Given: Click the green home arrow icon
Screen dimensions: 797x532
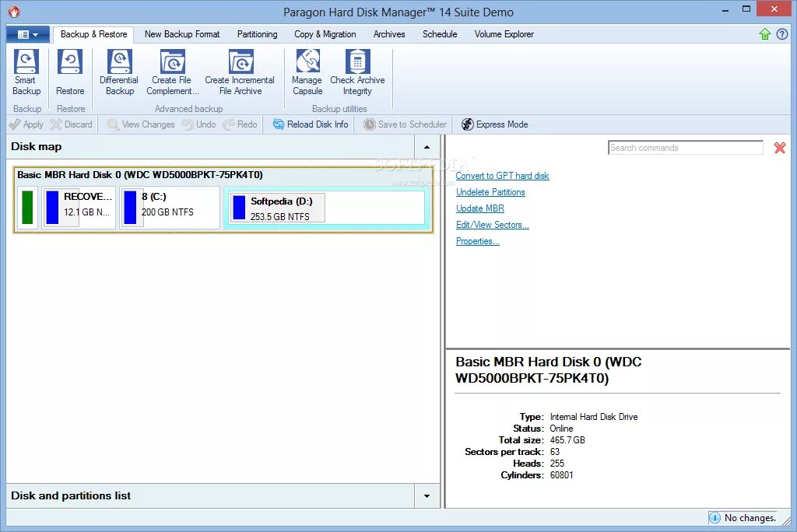Looking at the screenshot, I should click(x=765, y=34).
